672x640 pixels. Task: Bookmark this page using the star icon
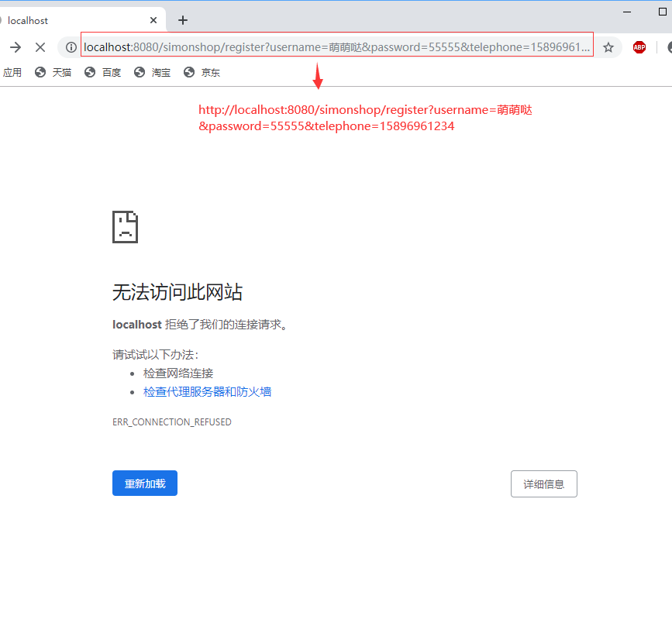pos(608,46)
